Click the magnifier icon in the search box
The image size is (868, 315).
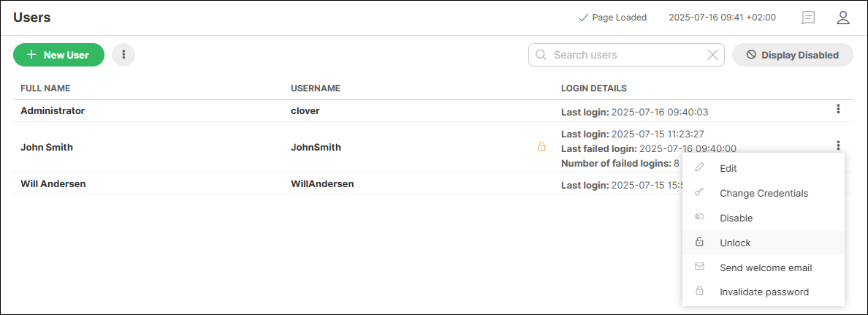click(541, 55)
